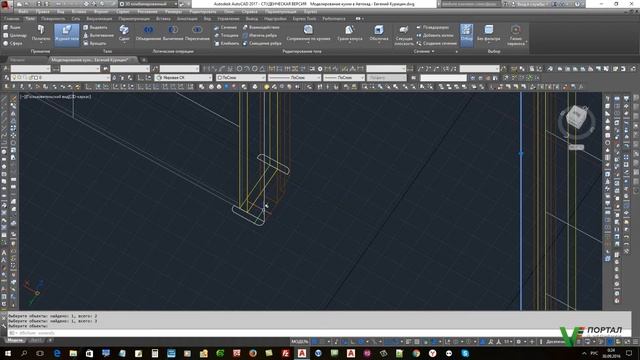Click the active AutoCAD taskbar icon
This screenshot has height=360, width=640.
click(302, 353)
